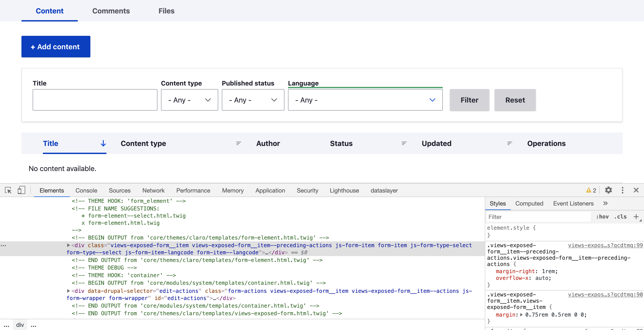Click THEME HOOK 'container' comment line
This screenshot has height=330, width=644.
(124, 275)
